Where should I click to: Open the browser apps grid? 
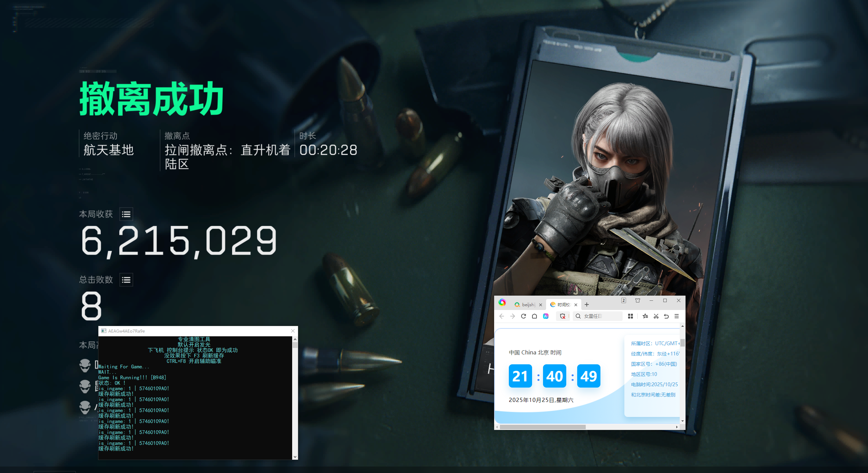tap(630, 316)
